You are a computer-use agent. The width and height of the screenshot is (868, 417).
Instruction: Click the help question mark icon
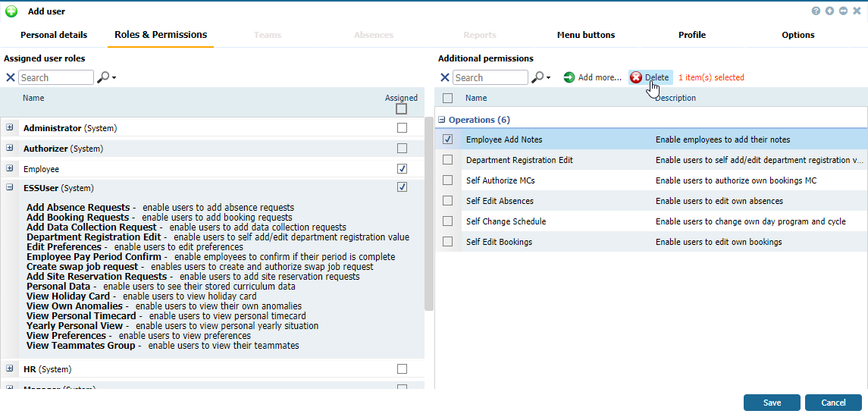pos(816,11)
